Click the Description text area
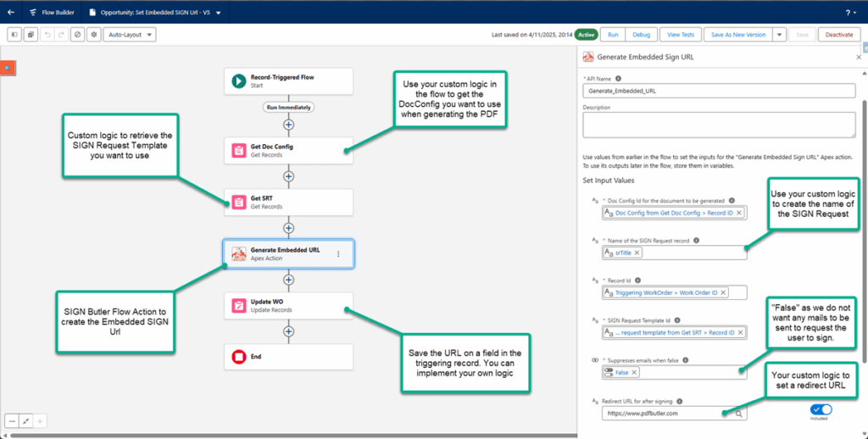This screenshot has width=868, height=439. [x=719, y=125]
